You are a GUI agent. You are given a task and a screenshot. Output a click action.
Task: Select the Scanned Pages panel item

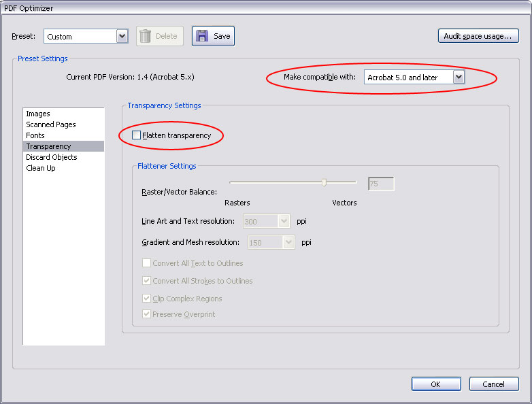point(63,124)
